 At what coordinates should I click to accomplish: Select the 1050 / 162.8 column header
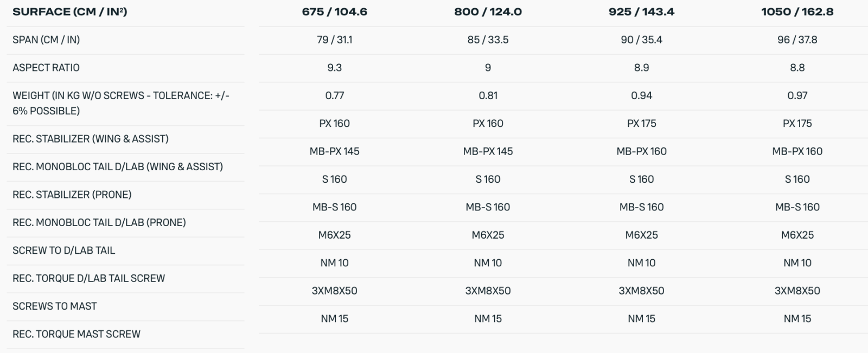[x=797, y=12]
